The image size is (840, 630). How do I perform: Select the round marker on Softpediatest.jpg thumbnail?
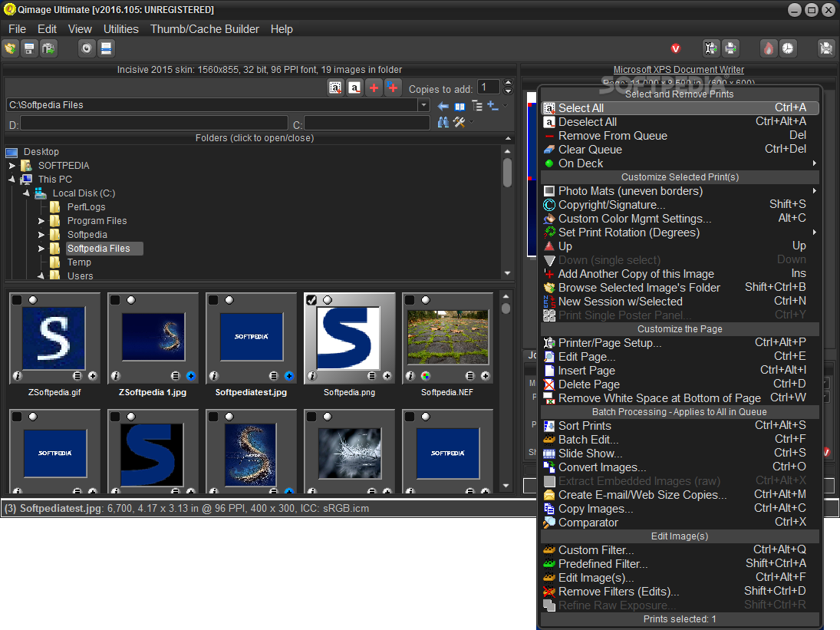tap(229, 300)
